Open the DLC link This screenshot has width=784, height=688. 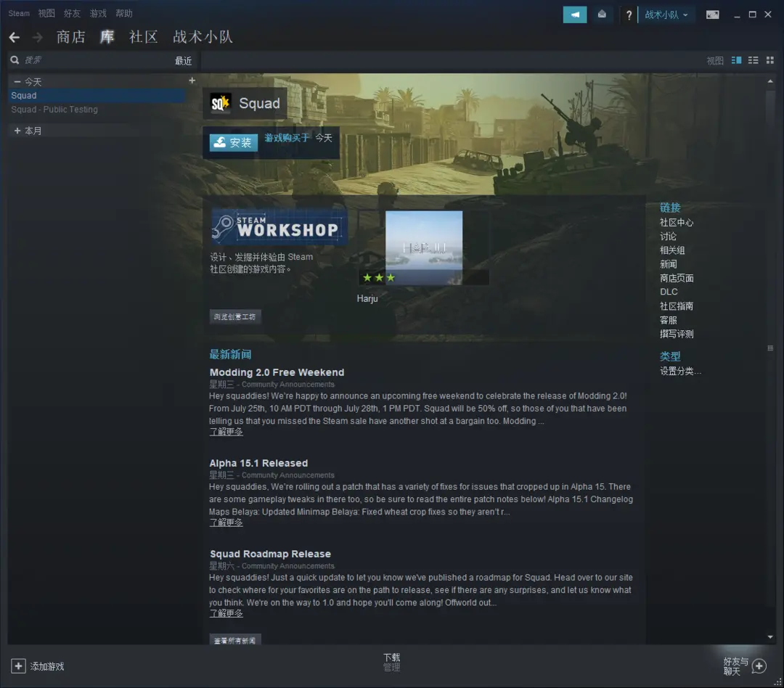(669, 292)
